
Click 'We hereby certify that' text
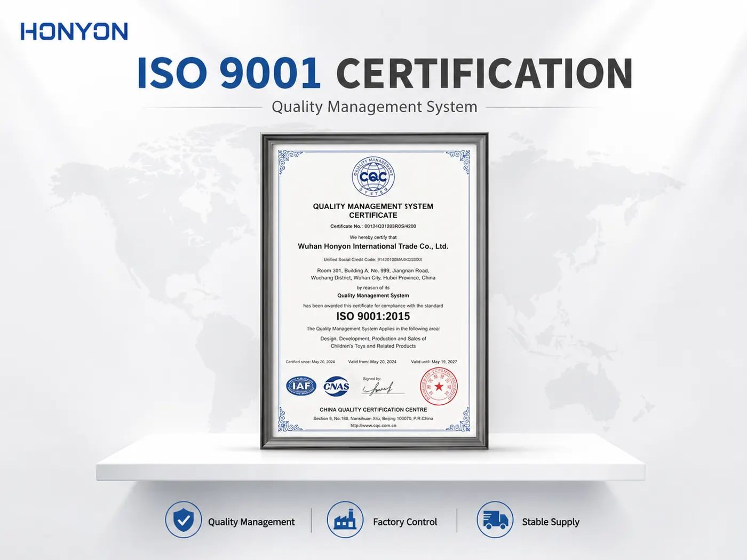coord(373,237)
